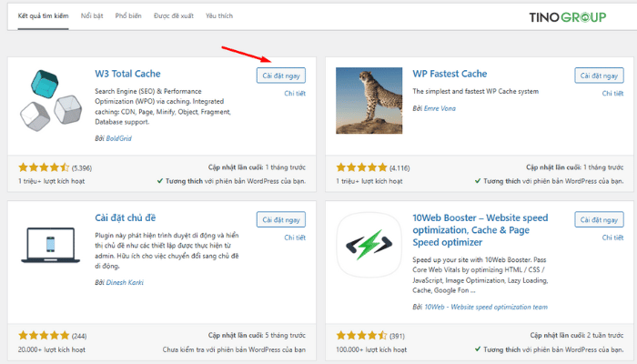This screenshot has height=364, width=637.
Task: Open the Yêu thích tab
Action: pos(219,15)
